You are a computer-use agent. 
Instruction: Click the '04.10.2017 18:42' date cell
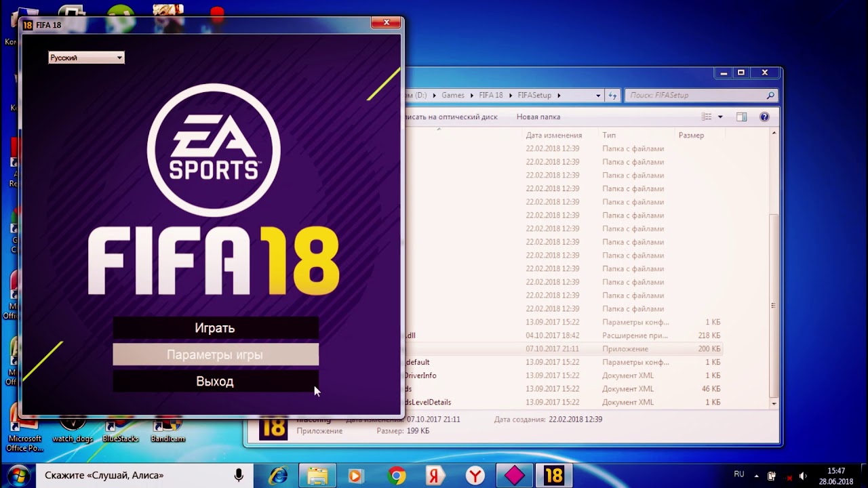click(553, 335)
